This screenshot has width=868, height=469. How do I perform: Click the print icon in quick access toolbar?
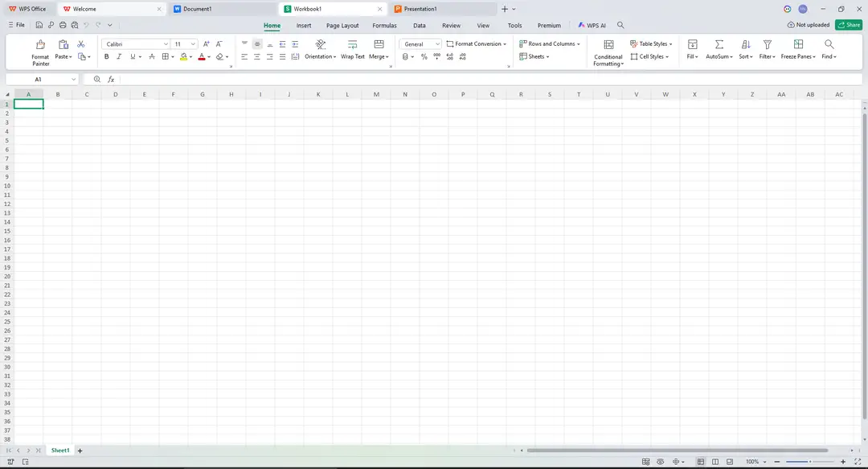point(63,25)
